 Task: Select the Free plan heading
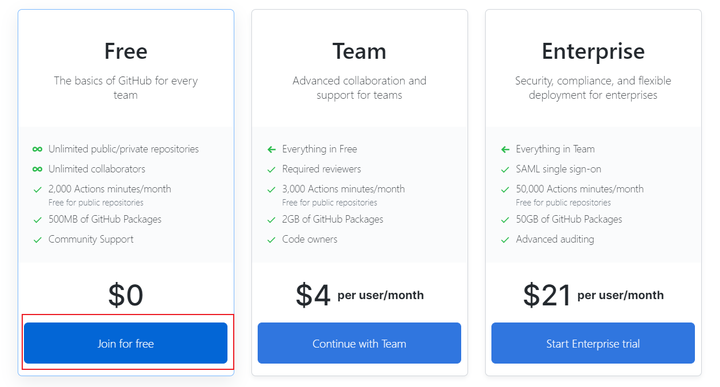(x=126, y=51)
